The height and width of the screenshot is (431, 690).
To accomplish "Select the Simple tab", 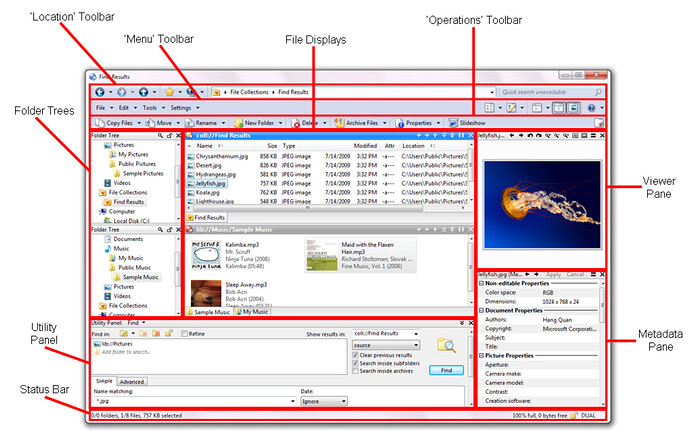I will tap(104, 381).
